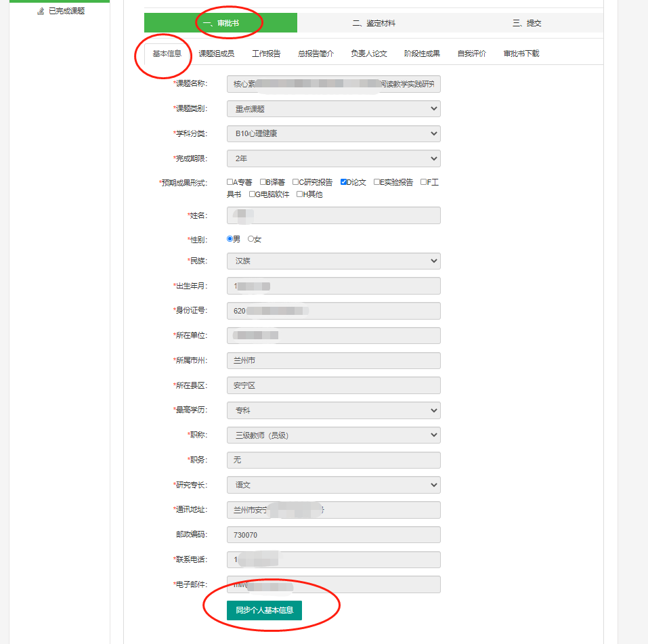Click the 同步个人基本信息 button
This screenshot has width=648, height=644.
264,610
